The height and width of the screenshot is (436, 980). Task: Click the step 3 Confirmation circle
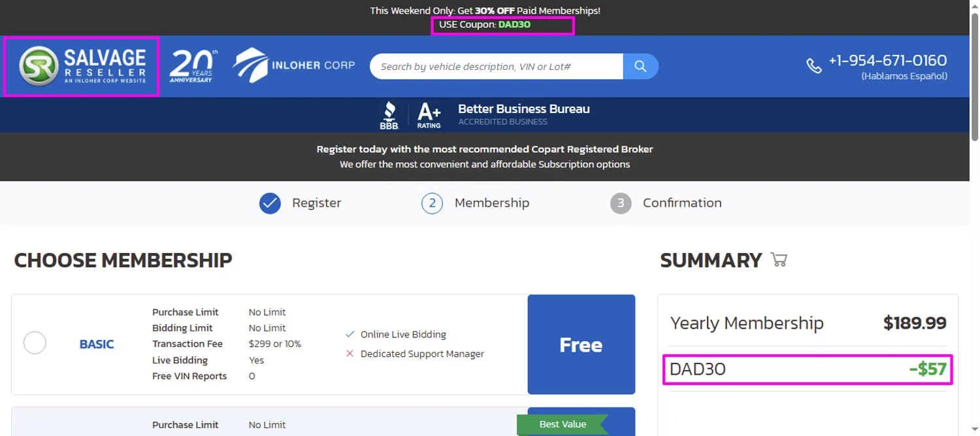tap(621, 203)
